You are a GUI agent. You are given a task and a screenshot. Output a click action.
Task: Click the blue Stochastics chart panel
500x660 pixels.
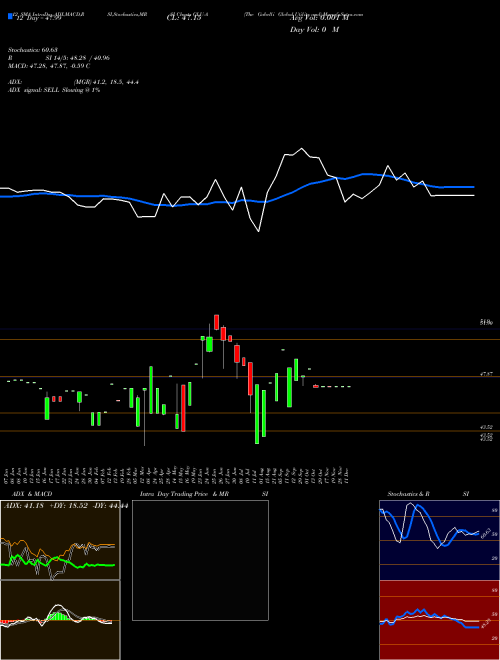[439, 540]
